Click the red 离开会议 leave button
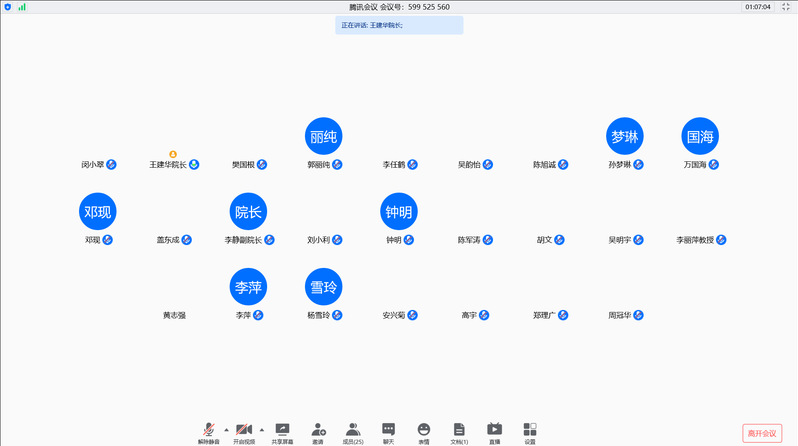Image resolution: width=798 pixels, height=446 pixels. [762, 433]
